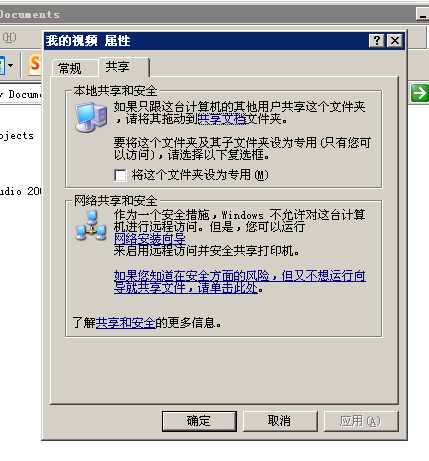Click the blue view icon left of dropdown
This screenshot has width=429, height=461.
coord(2,65)
